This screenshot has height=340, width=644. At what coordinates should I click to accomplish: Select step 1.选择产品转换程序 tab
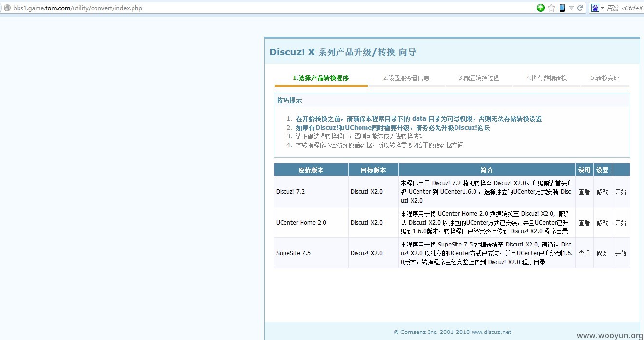click(x=321, y=78)
